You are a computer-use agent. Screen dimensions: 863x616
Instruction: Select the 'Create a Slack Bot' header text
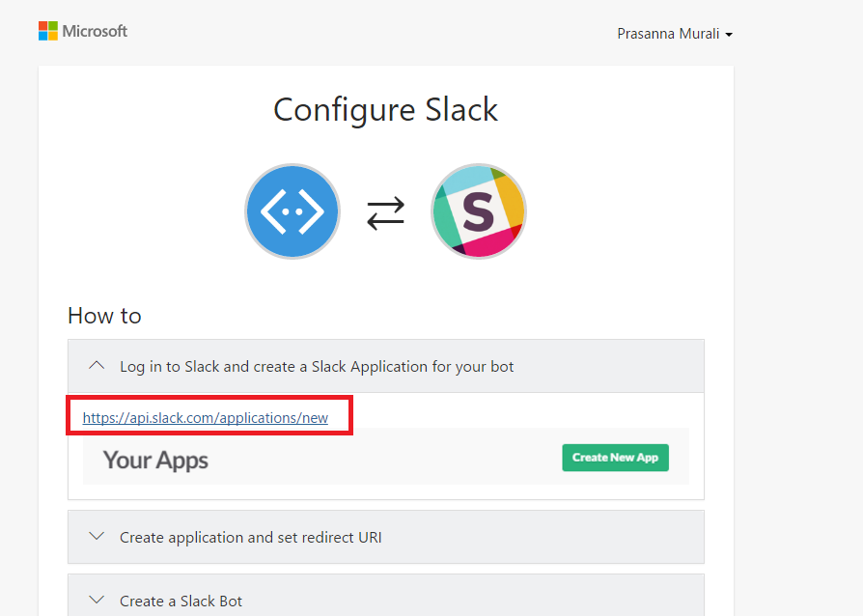point(181,601)
